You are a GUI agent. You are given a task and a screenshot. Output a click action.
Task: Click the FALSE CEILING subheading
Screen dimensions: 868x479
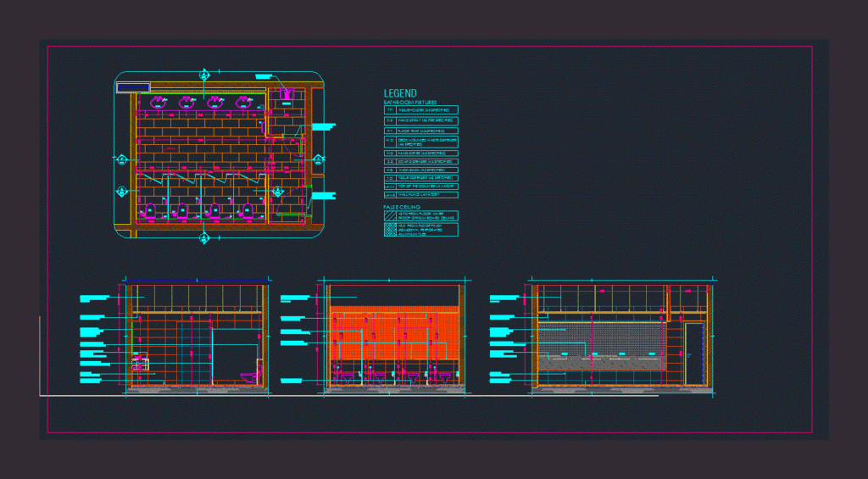point(402,207)
